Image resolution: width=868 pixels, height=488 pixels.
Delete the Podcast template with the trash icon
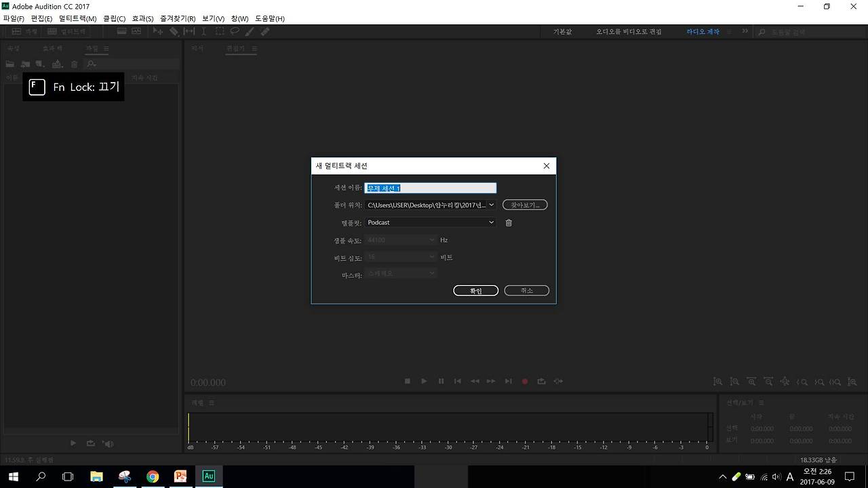coord(509,222)
